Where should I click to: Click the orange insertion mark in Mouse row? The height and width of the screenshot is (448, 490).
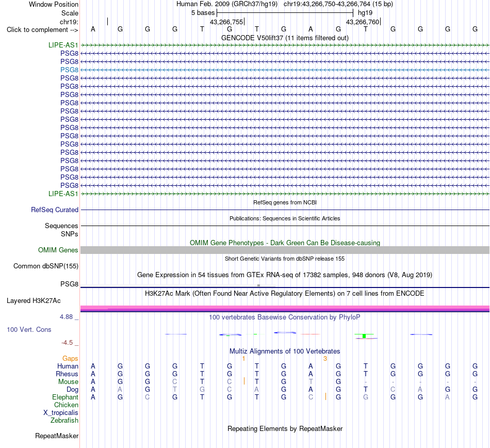[x=244, y=381]
